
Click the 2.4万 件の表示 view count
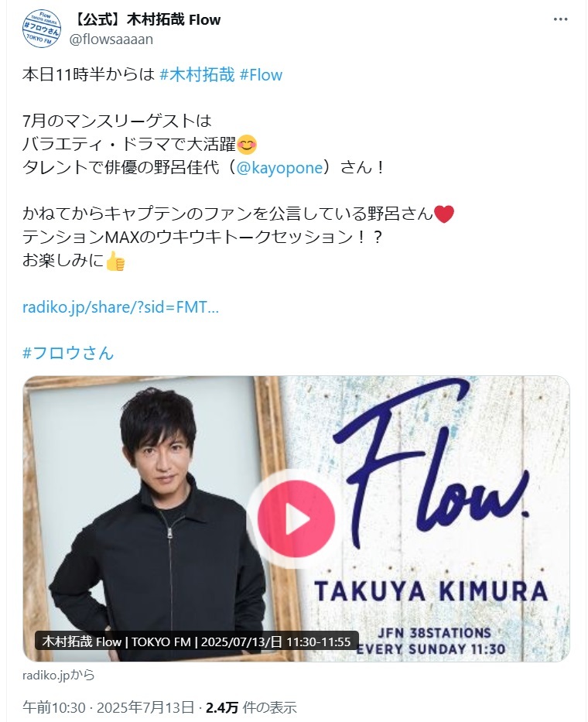251,707
